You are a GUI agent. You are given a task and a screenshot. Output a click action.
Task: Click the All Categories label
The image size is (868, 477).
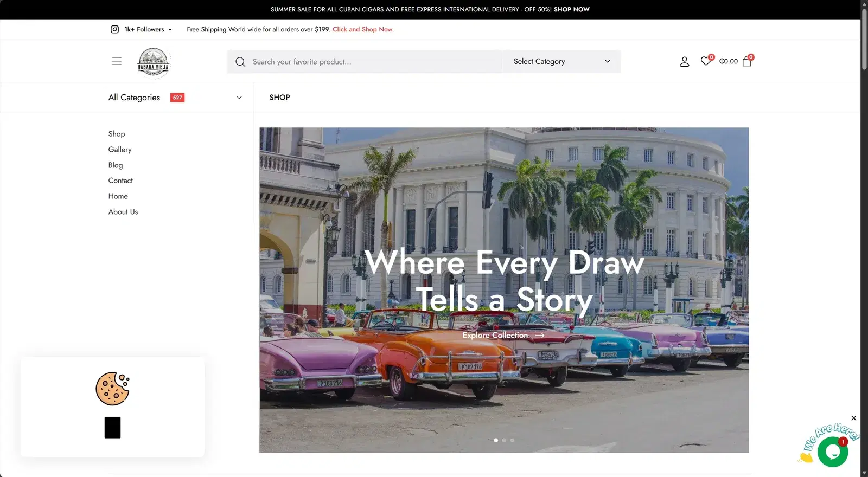point(134,98)
